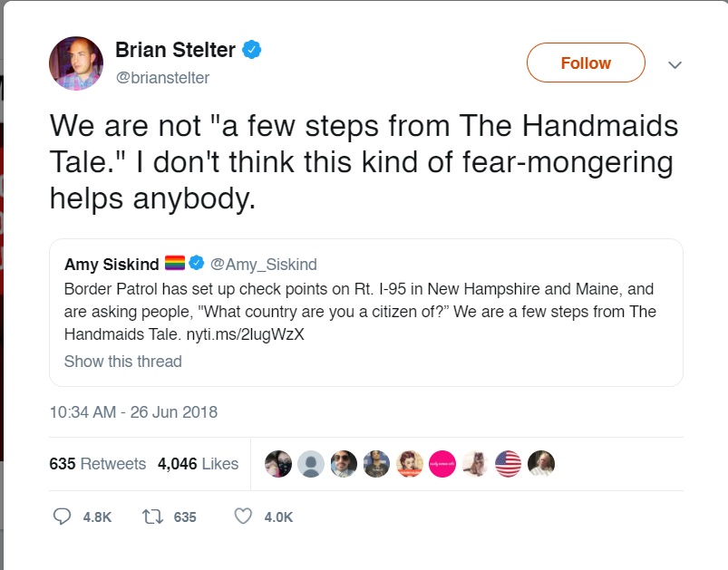Viewport: 728px width, 570px height.
Task: Click the @Amy_Siskind handle
Action: [x=266, y=264]
